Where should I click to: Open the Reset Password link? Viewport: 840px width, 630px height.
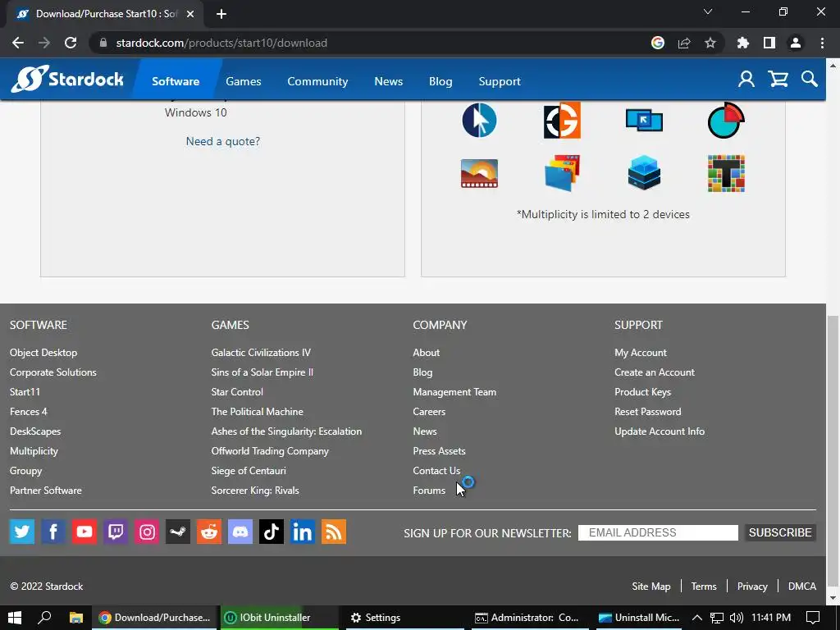[648, 412]
